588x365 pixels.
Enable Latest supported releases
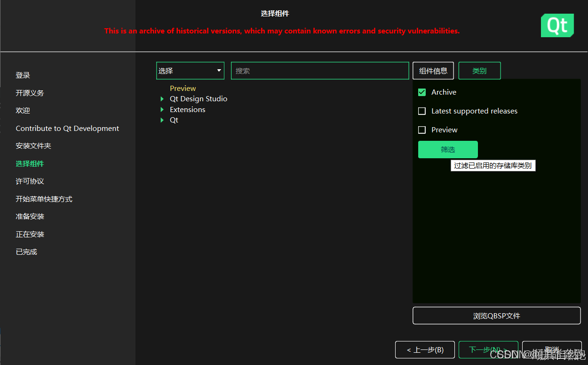pyautogui.click(x=422, y=111)
